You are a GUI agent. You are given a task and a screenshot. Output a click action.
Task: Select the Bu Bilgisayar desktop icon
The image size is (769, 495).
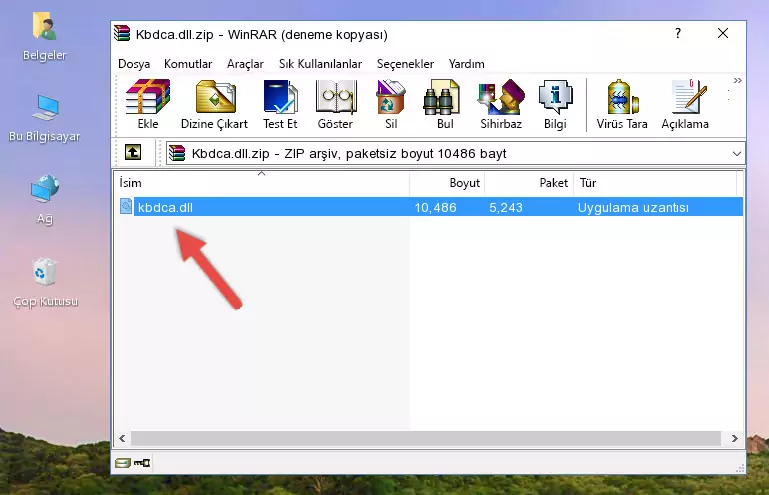click(45, 118)
